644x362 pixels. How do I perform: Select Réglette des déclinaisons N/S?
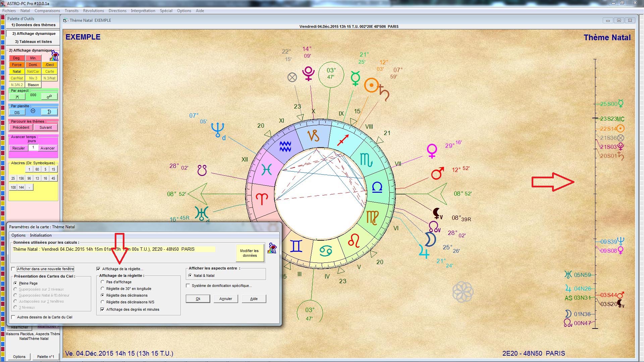(103, 302)
